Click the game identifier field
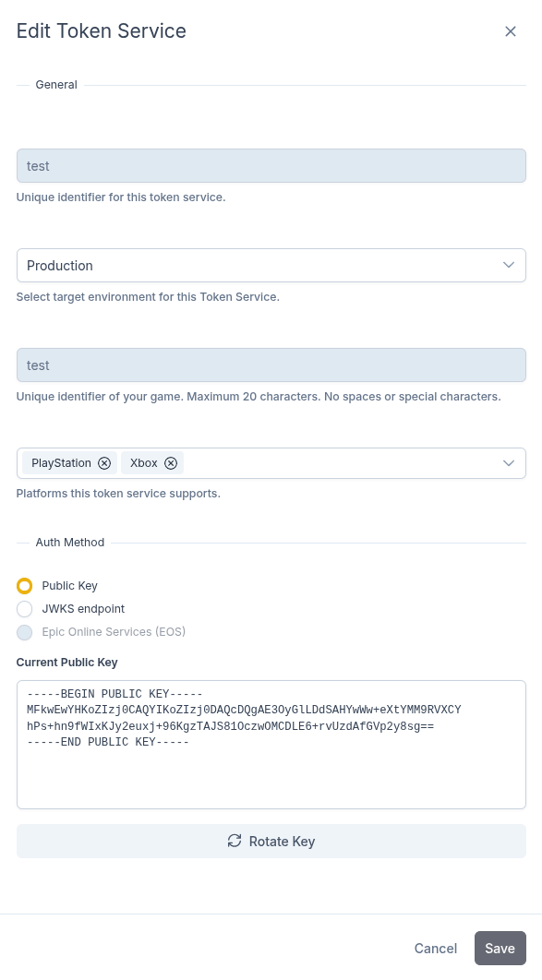 271,365
